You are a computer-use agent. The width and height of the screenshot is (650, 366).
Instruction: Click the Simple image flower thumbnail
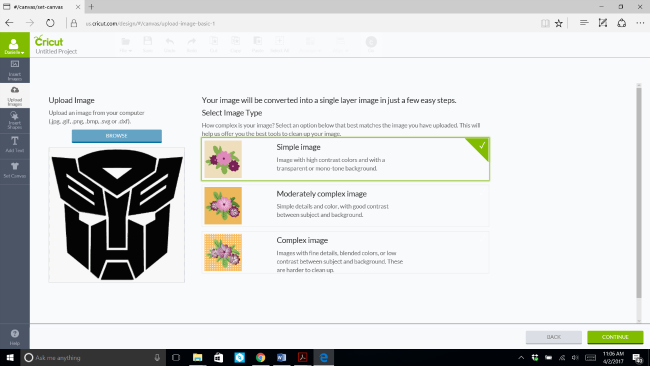[223, 159]
